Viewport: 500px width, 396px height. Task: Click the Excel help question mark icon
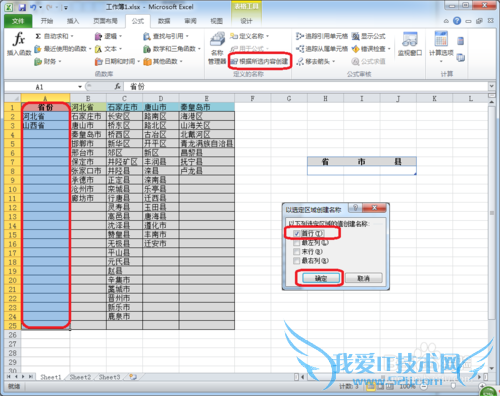coord(457,21)
